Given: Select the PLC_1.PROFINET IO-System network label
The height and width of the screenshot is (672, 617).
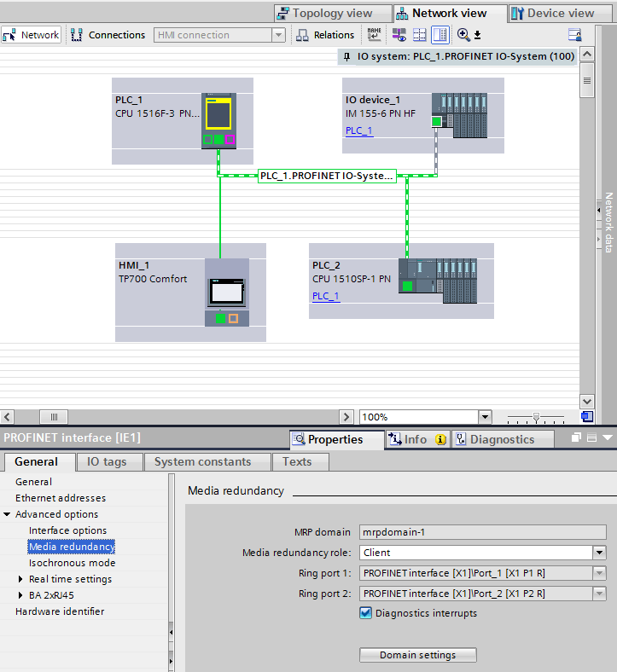Looking at the screenshot, I should pos(327,176).
